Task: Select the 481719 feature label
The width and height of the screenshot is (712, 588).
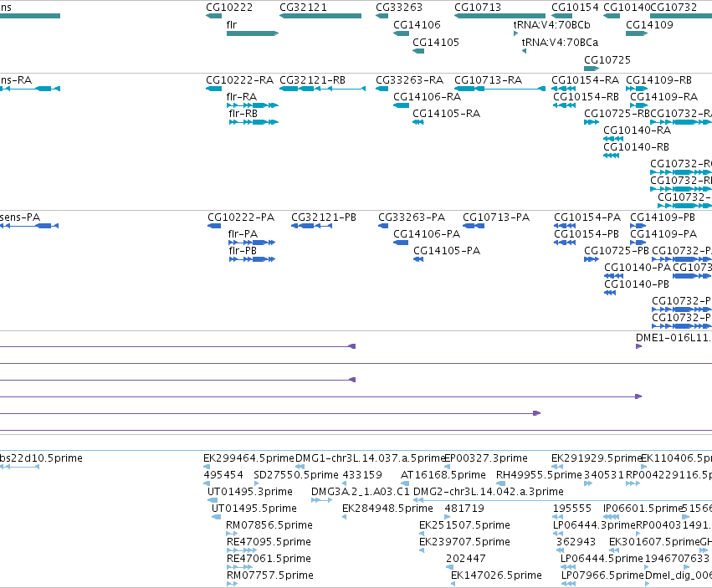Action: 464,509
